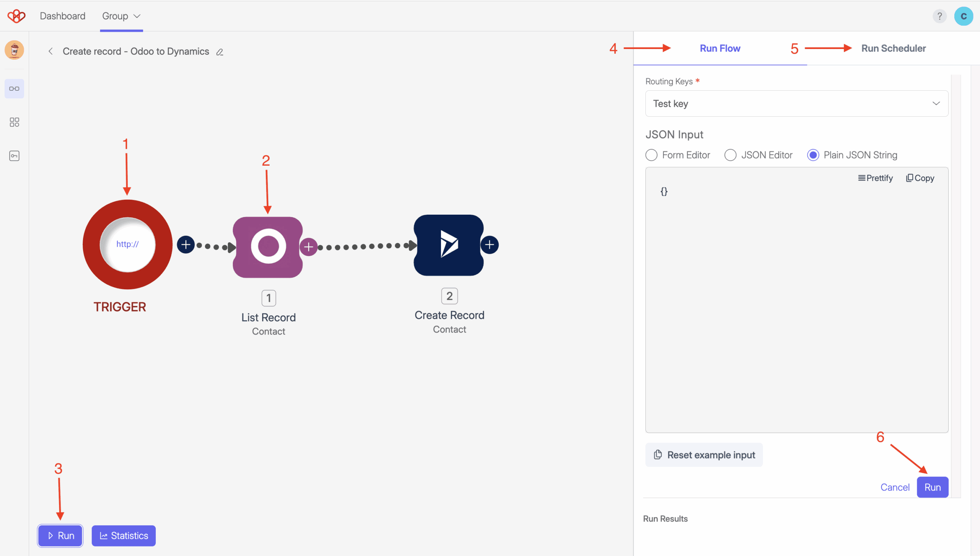Copy the JSON input
This screenshot has width=980, height=556.
click(x=920, y=178)
